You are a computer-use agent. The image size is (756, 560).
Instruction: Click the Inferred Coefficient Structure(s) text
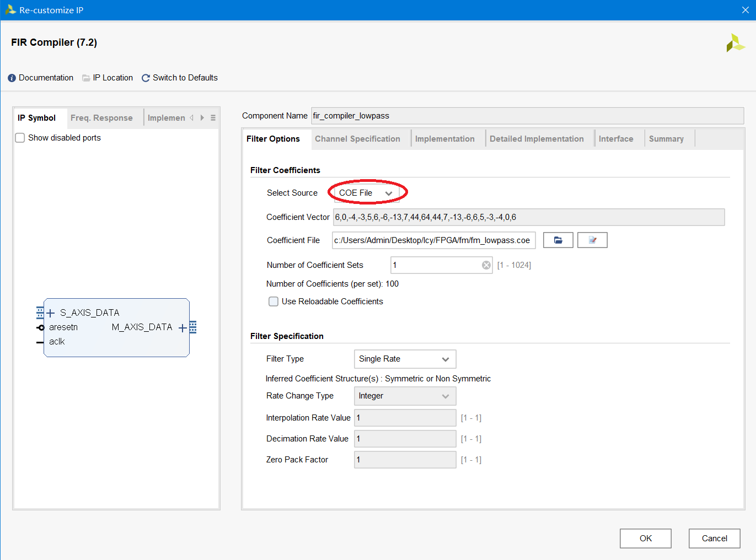click(378, 379)
